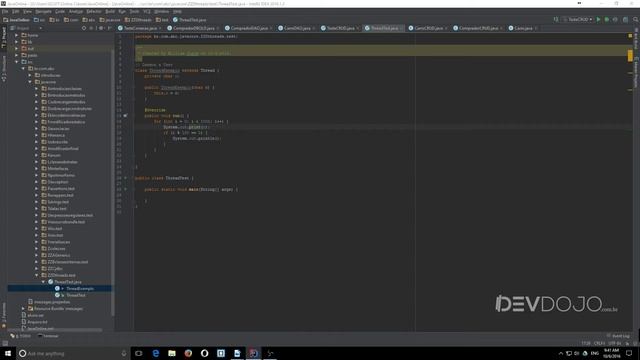Open Task View on taskbar

pyautogui.click(x=139, y=353)
